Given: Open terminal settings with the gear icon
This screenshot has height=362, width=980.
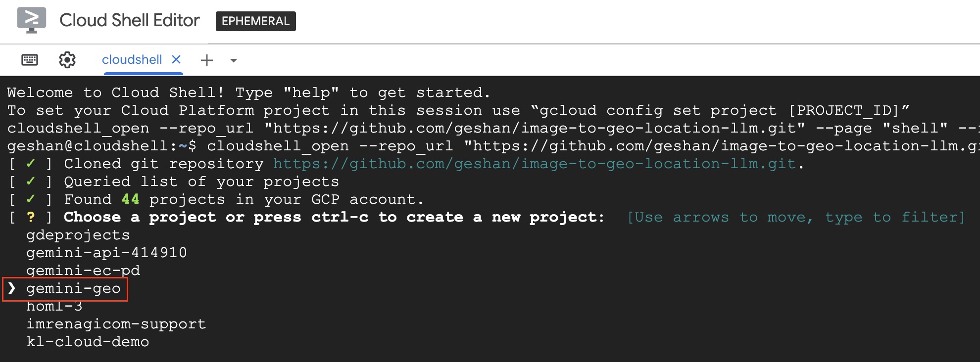Looking at the screenshot, I should click(67, 59).
